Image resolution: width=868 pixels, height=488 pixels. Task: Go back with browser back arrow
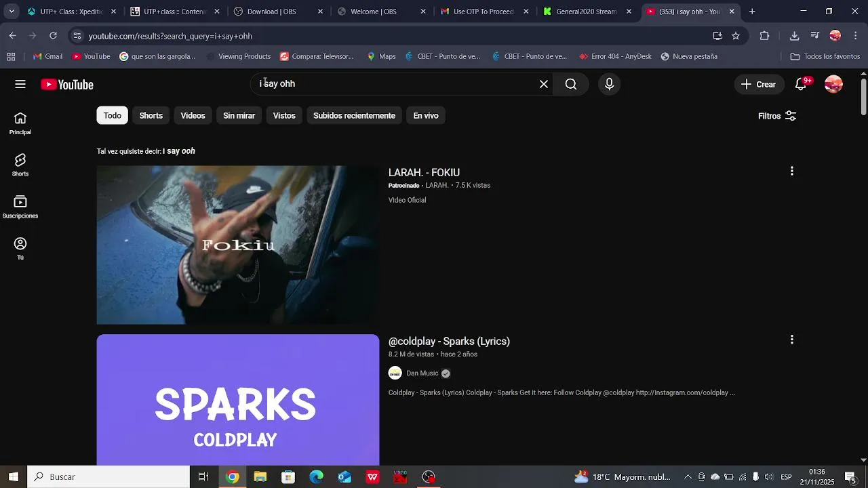pos(13,36)
